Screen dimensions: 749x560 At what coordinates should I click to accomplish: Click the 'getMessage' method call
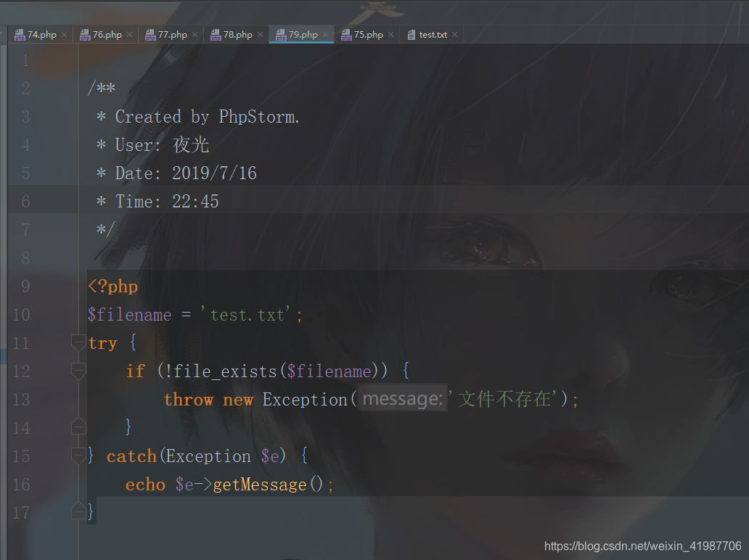tap(260, 485)
